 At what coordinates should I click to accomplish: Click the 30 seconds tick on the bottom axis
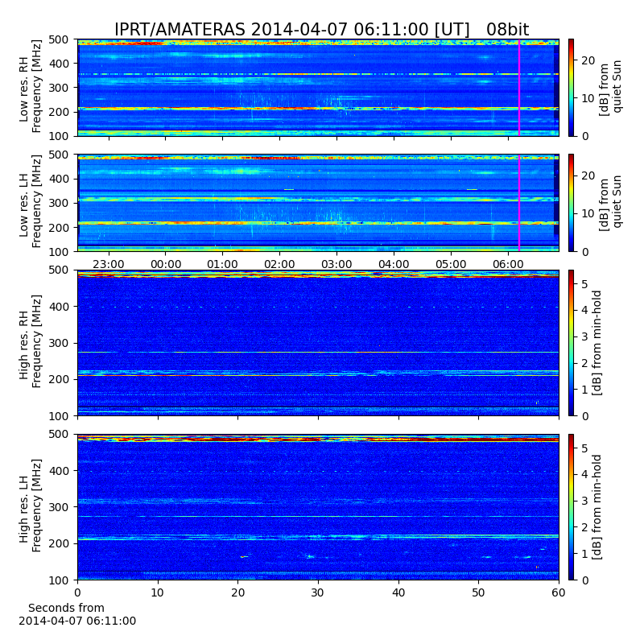(318, 592)
